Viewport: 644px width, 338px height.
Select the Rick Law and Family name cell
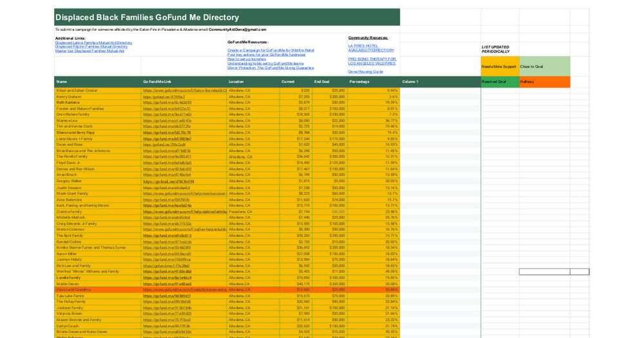98,266
